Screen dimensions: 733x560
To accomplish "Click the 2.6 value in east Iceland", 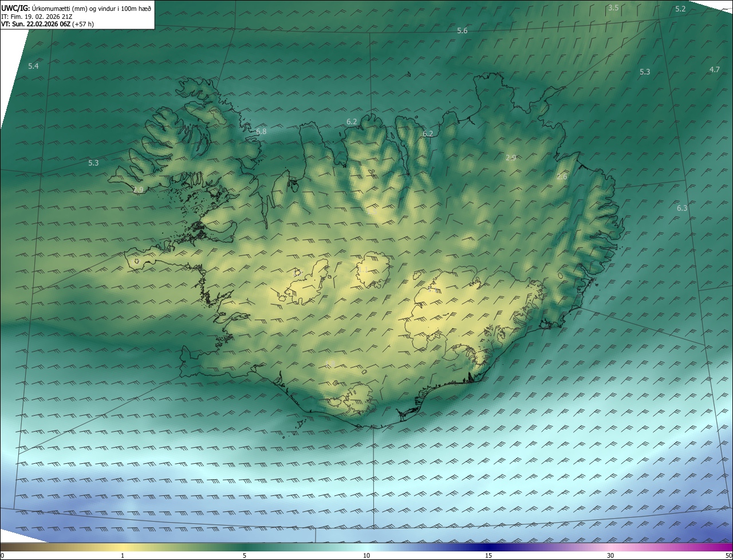I will [562, 177].
